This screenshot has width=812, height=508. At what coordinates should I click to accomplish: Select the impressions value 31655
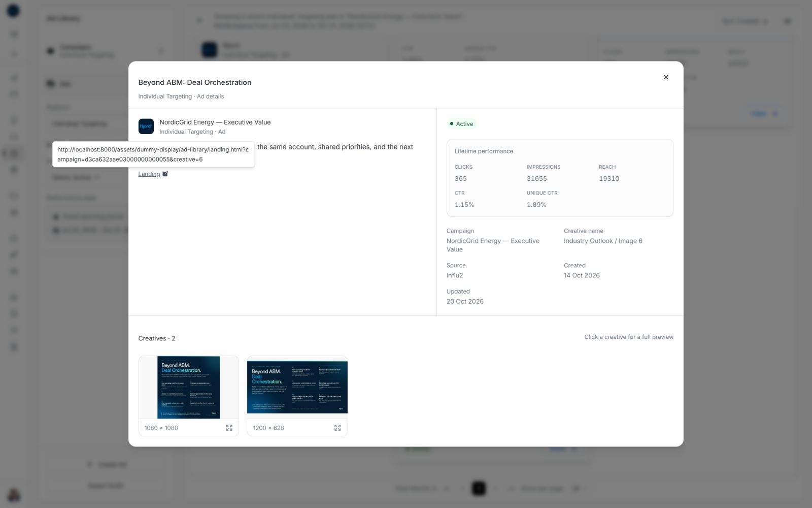pos(536,178)
